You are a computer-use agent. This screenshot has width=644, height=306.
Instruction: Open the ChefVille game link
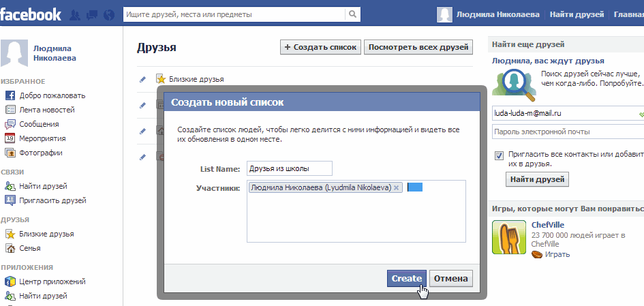(x=547, y=225)
